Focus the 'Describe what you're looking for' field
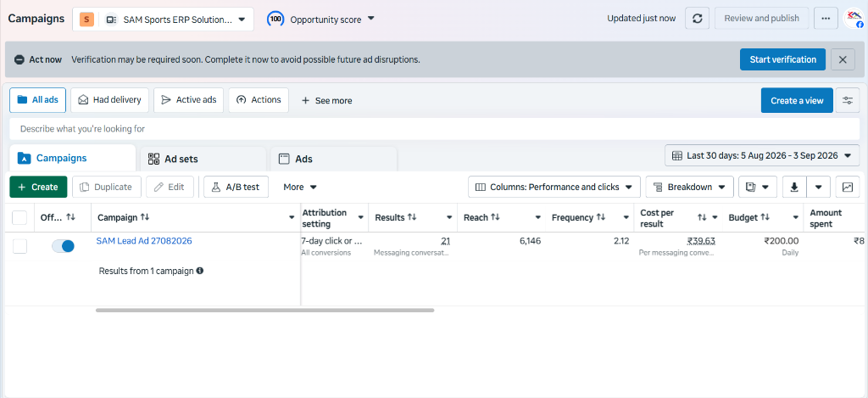This screenshot has height=398, width=868. click(x=435, y=129)
